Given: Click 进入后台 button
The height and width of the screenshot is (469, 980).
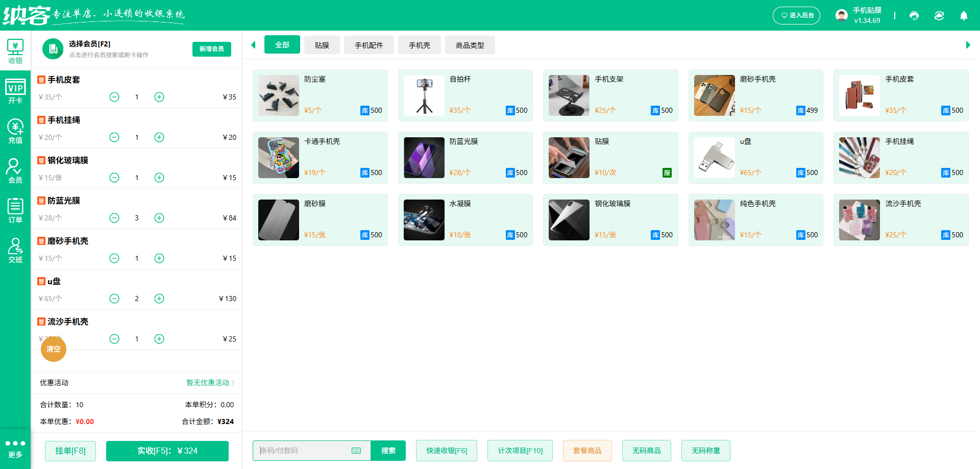Looking at the screenshot, I should pos(796,15).
